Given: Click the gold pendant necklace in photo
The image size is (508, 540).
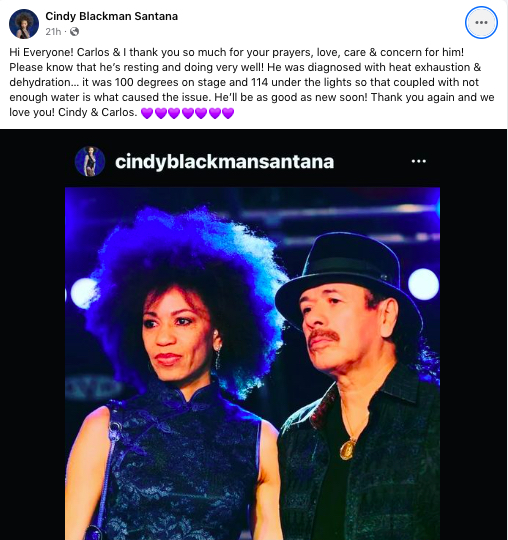Looking at the screenshot, I should (348, 449).
